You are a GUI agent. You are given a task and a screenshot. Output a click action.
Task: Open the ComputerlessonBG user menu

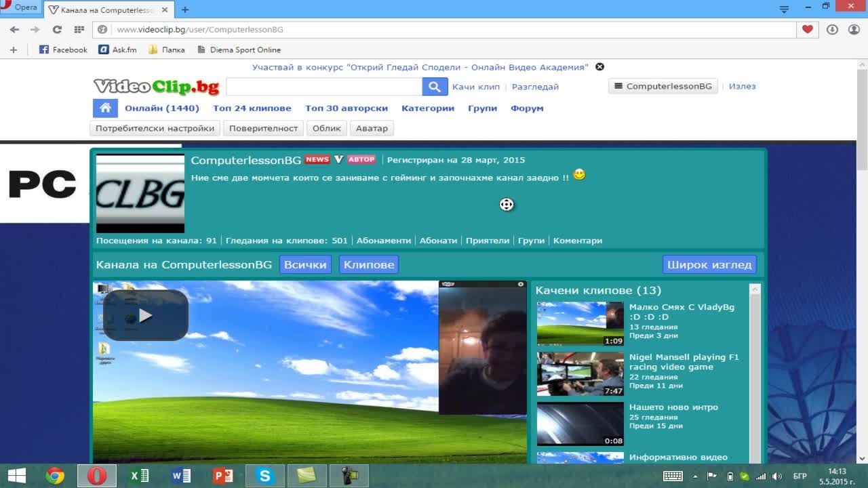pos(663,87)
